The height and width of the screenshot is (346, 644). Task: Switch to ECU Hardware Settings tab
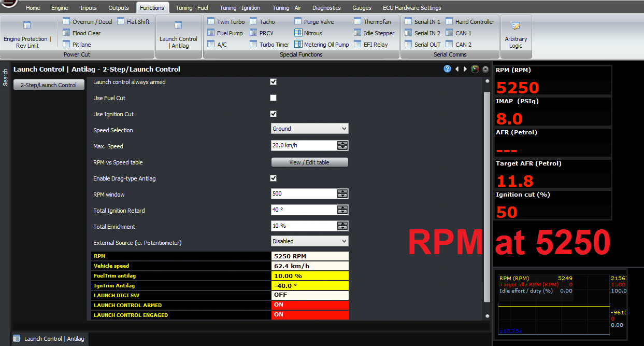[412, 8]
